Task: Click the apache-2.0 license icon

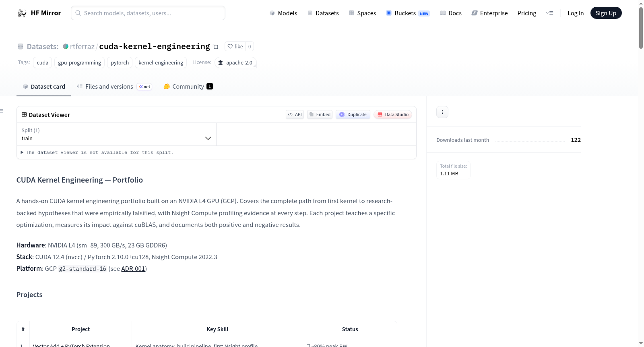Action: [x=221, y=62]
